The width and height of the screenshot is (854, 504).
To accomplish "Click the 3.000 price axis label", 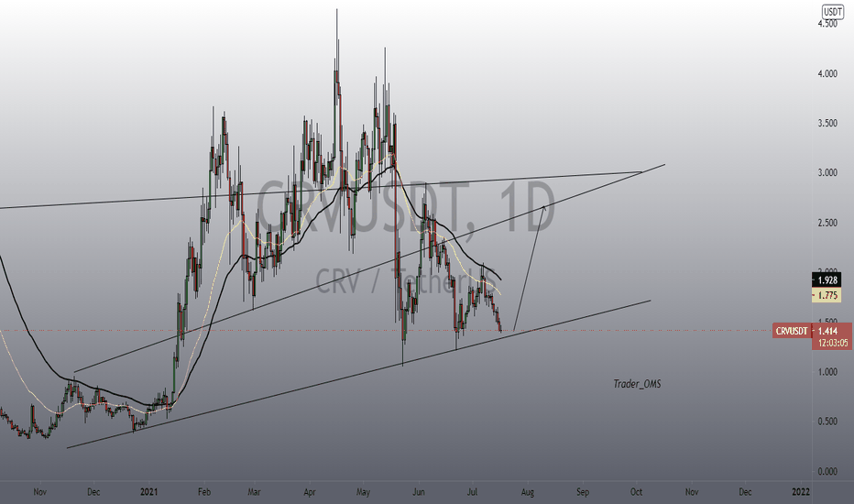I will pos(827,172).
